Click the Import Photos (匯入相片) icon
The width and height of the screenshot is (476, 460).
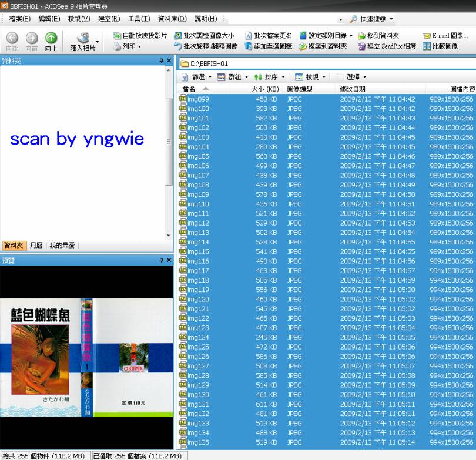click(x=83, y=38)
